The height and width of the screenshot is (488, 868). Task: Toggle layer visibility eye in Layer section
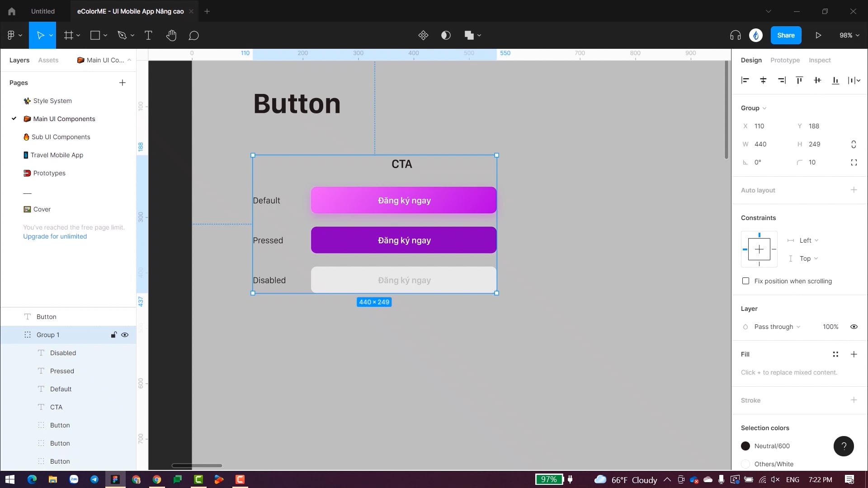click(854, 327)
